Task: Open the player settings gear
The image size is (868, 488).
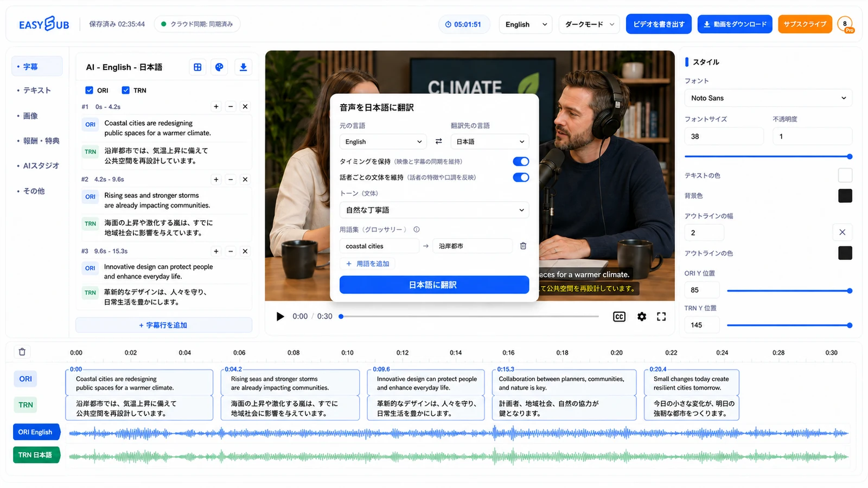Action: click(x=642, y=317)
